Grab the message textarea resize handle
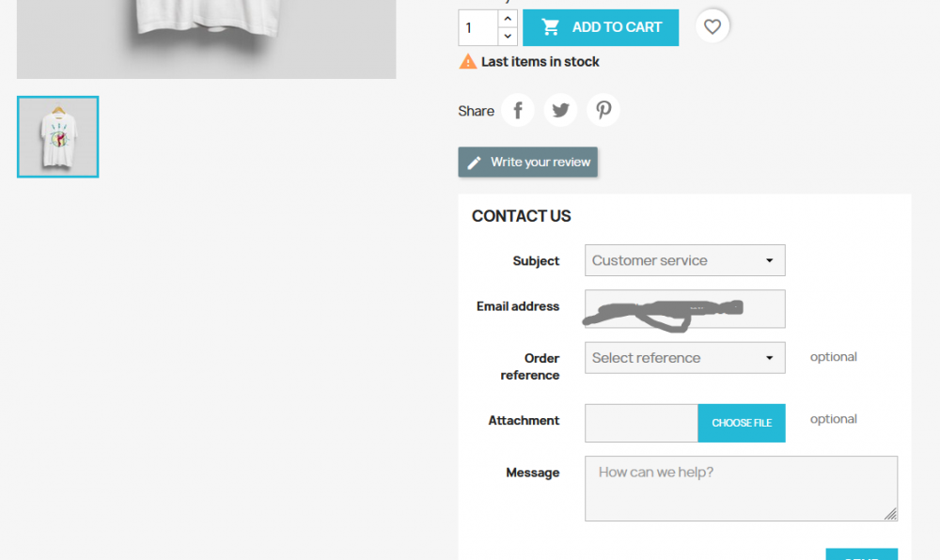Screen dimensions: 940x560 point(891,514)
